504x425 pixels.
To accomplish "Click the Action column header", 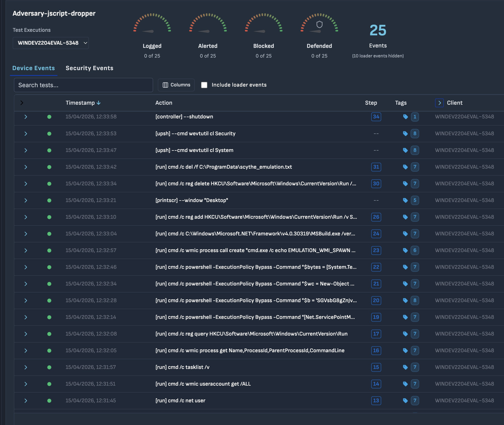I will pos(164,103).
